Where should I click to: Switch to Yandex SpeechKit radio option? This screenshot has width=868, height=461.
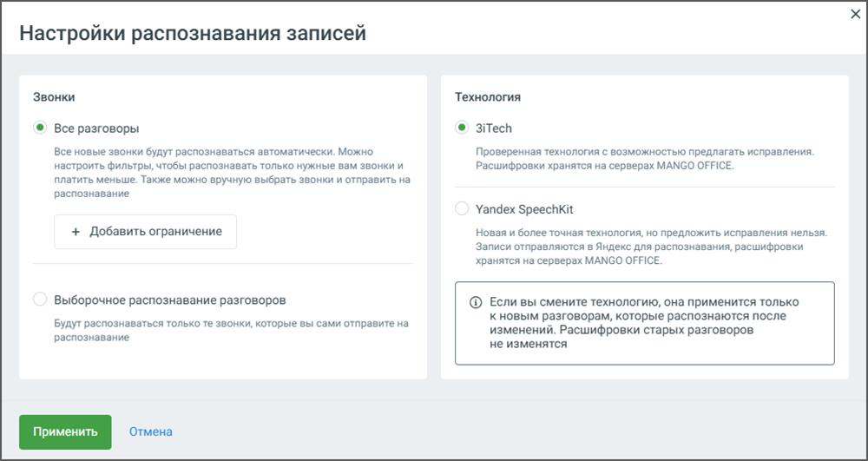pyautogui.click(x=462, y=209)
